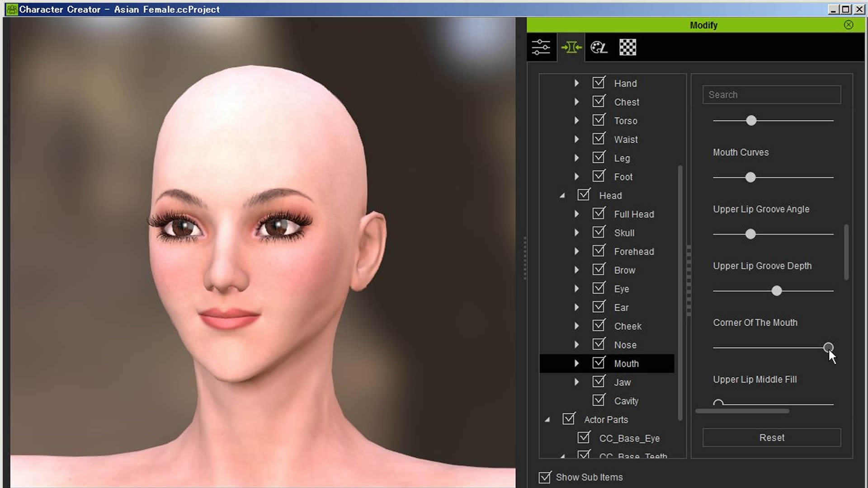Expand the Jaw tree node

click(576, 382)
